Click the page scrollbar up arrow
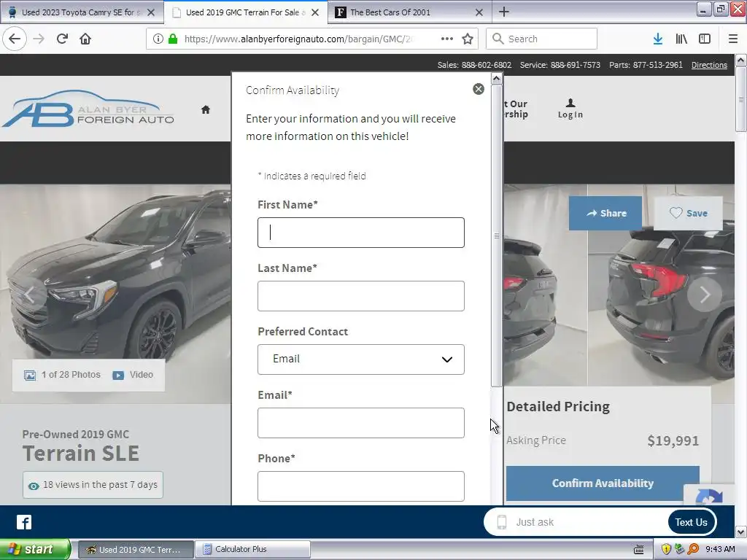747x560 pixels. click(741, 60)
